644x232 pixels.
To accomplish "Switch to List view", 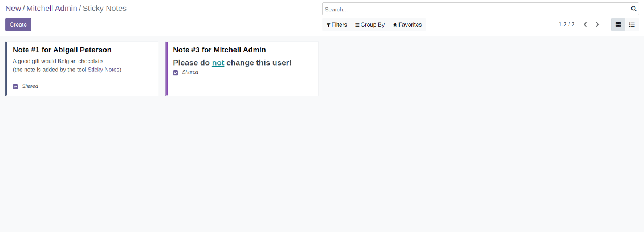I will tap(632, 25).
